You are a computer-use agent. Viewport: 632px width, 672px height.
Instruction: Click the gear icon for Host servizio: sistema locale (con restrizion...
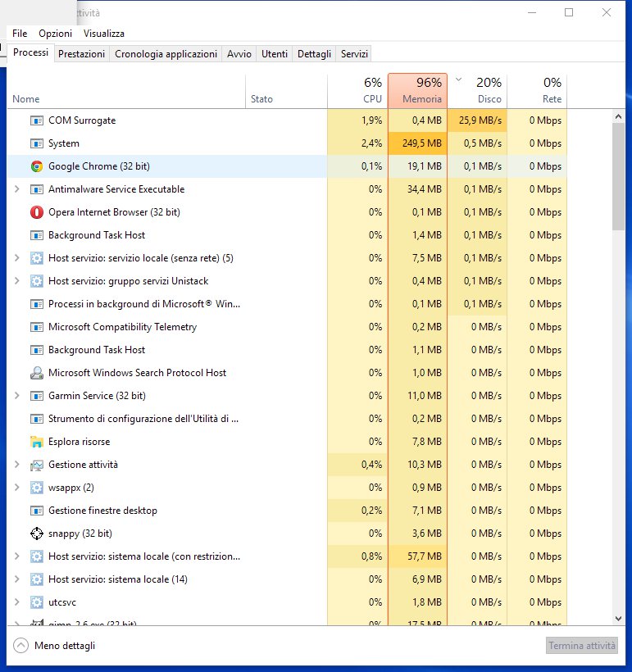(x=36, y=556)
